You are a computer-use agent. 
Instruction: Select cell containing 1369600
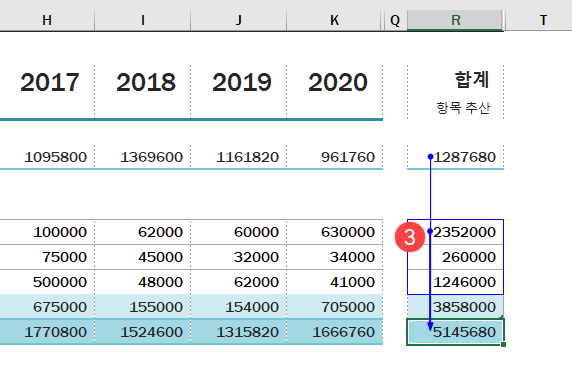[x=143, y=157]
